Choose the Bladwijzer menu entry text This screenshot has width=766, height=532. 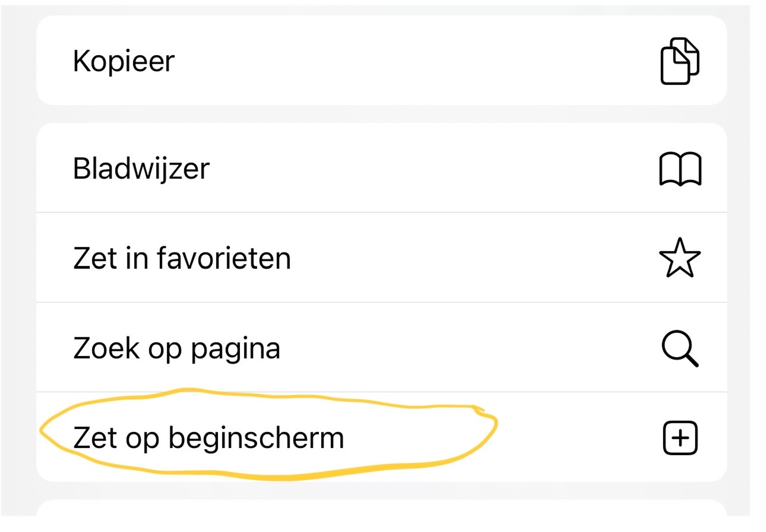tap(141, 169)
